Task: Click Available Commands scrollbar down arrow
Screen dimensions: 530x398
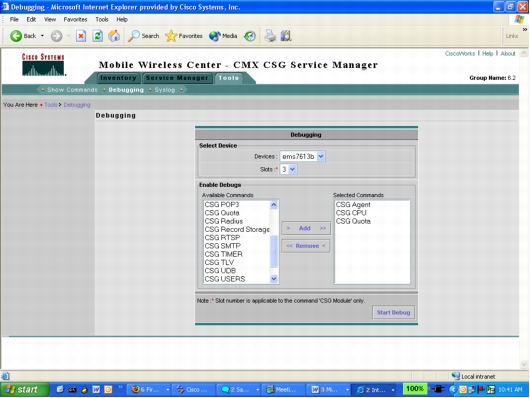Action: coord(274,279)
